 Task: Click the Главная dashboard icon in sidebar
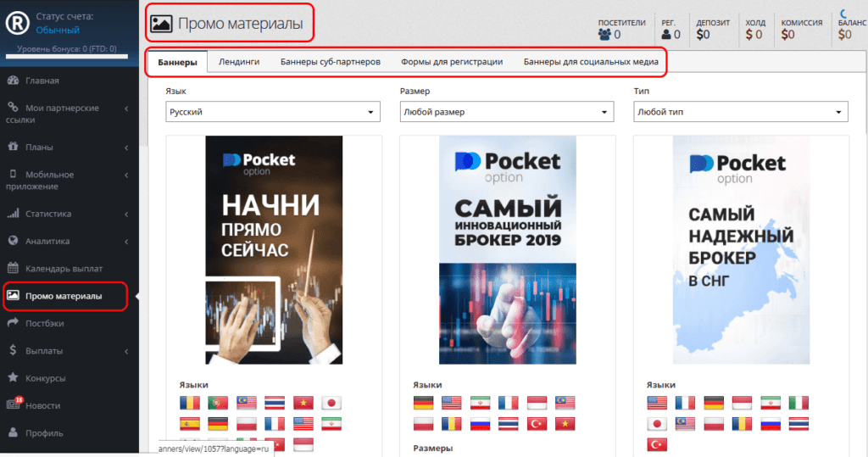click(x=13, y=81)
